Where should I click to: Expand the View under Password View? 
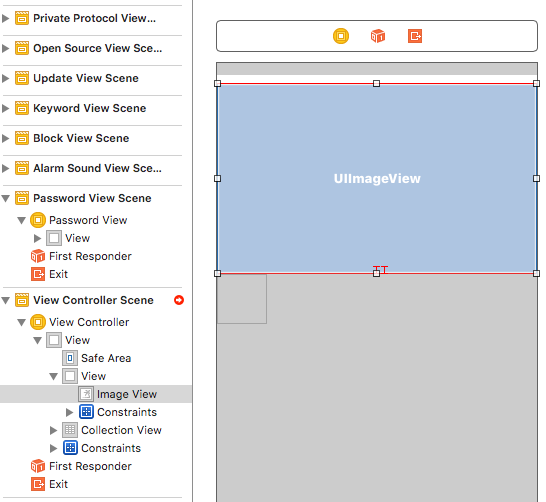click(x=37, y=238)
